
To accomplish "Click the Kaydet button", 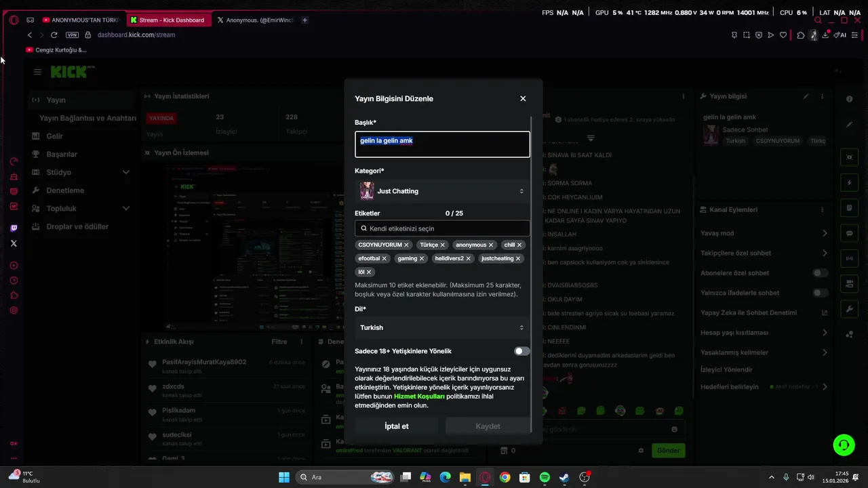I will tap(488, 426).
